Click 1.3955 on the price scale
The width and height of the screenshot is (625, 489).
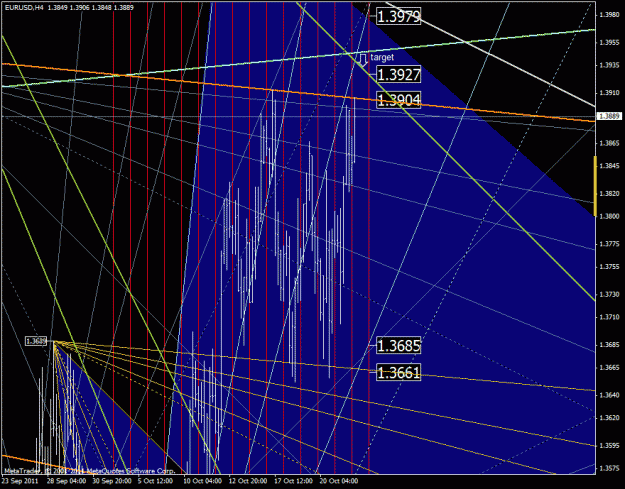tap(609, 42)
